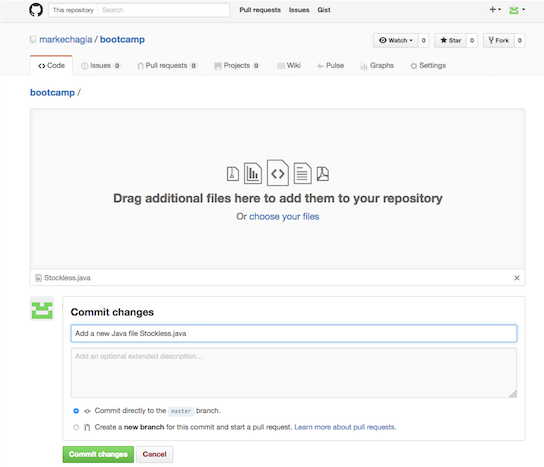Open the Settings tab
Screen dimensions: 544x467
point(428,66)
